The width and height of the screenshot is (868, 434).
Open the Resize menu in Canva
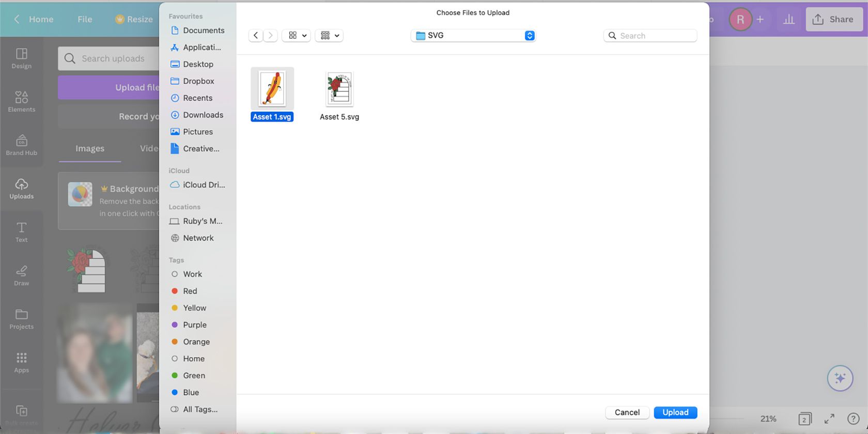point(134,19)
